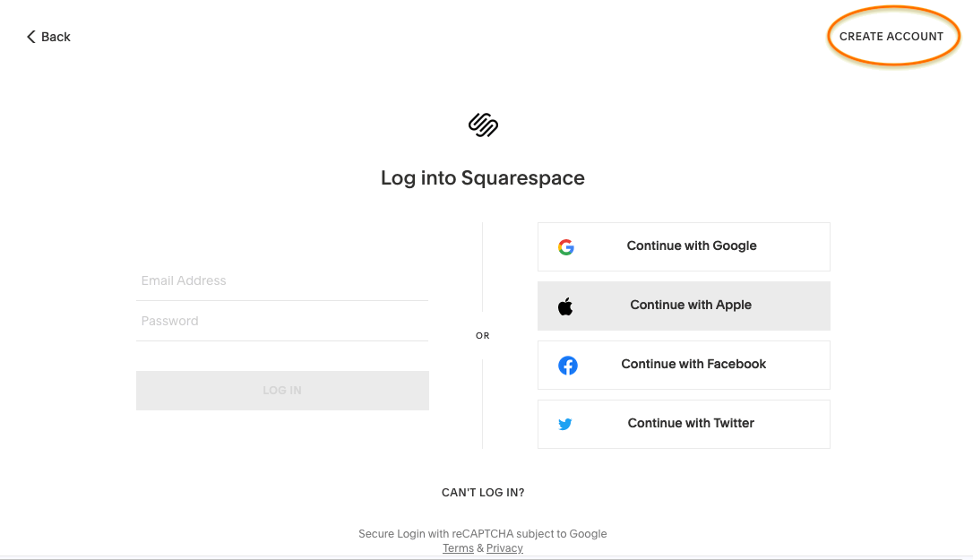Choose the Continue with Google text label
Screen dimensions: 973x560
point(692,246)
